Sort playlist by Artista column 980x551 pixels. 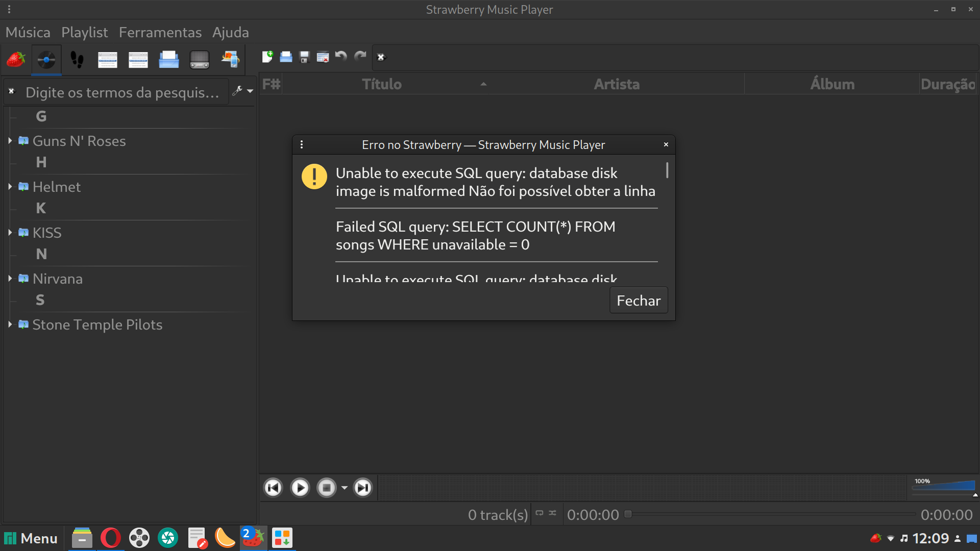pyautogui.click(x=617, y=84)
